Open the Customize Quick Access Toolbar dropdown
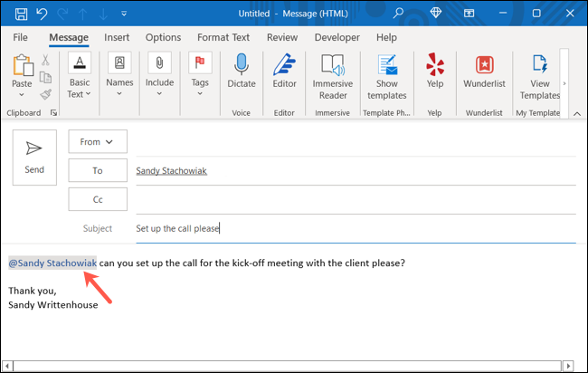The width and height of the screenshot is (588, 373). point(124,14)
